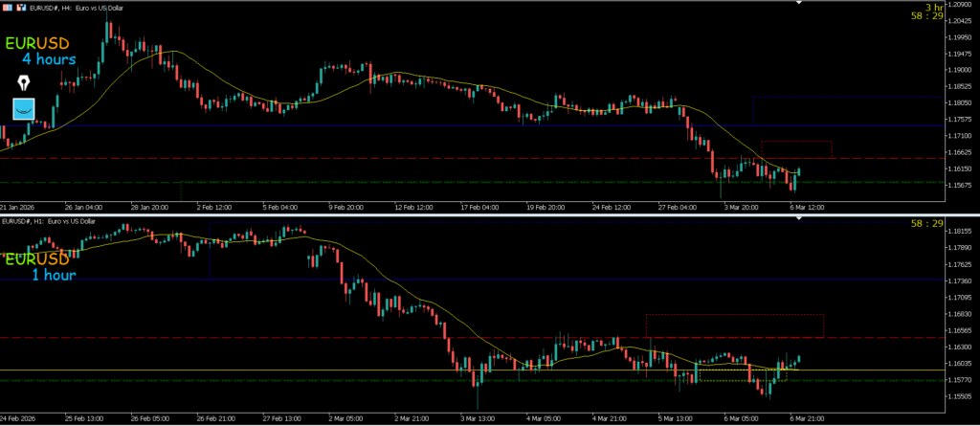Click the grid icon in H4 chart header
The image size is (980, 426).
[7, 7]
